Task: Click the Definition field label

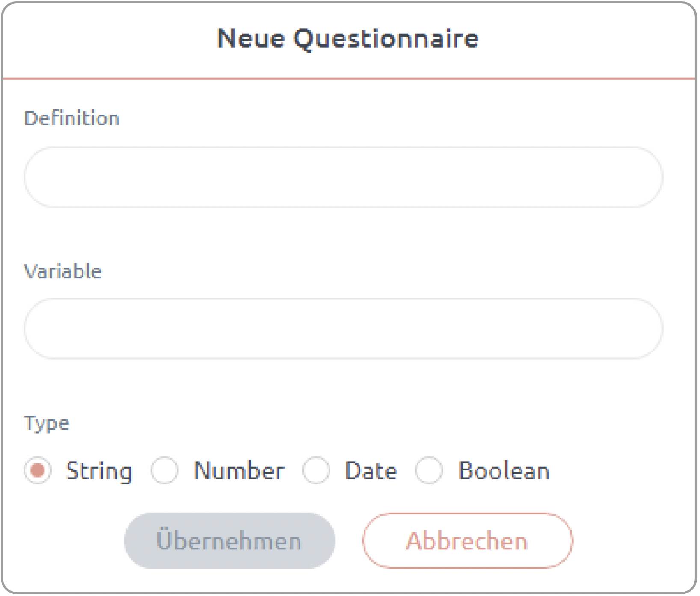Action: click(71, 118)
